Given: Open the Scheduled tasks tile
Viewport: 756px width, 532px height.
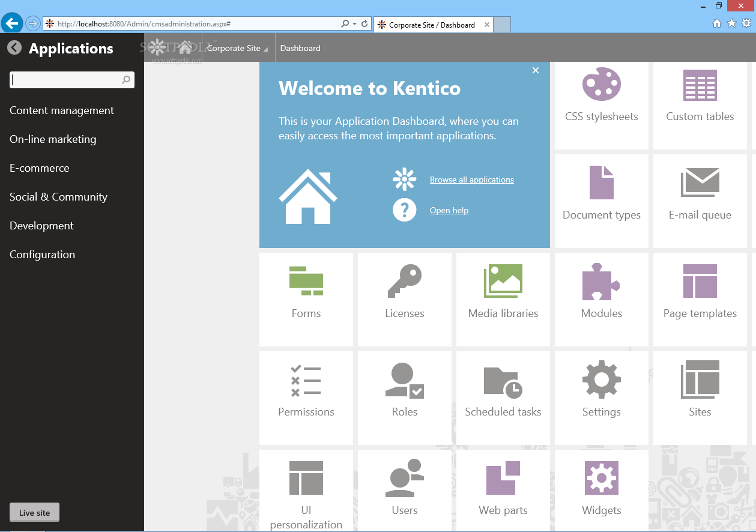Looking at the screenshot, I should tap(503, 398).
